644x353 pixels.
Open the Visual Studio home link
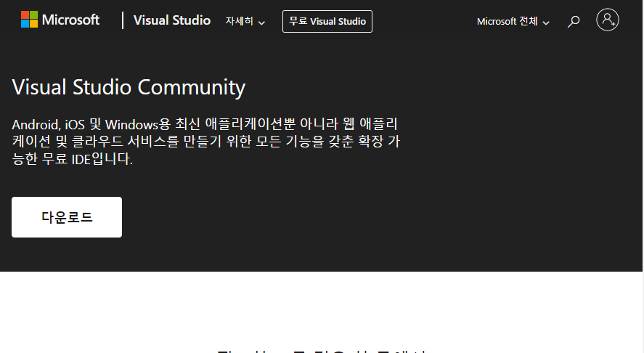(172, 20)
